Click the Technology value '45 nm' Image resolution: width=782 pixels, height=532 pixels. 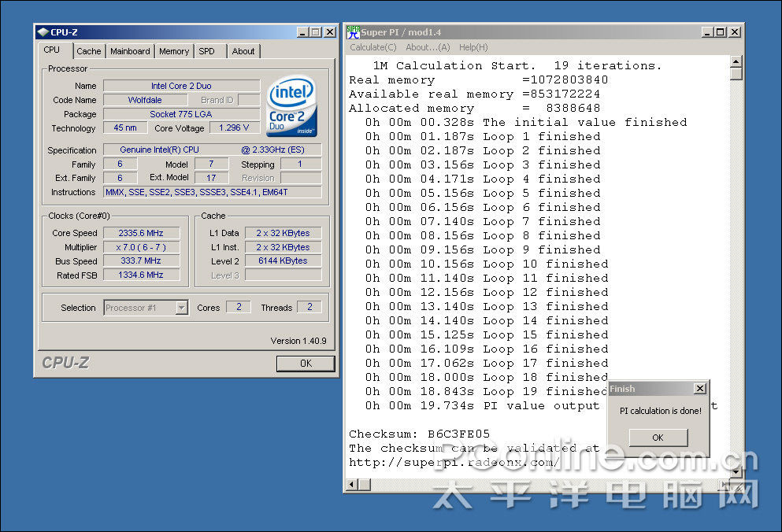tap(125, 127)
